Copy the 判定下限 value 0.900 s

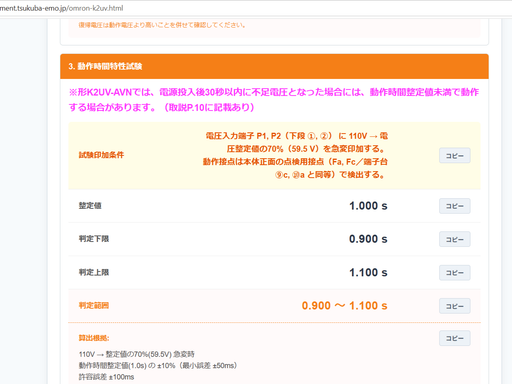click(455, 239)
